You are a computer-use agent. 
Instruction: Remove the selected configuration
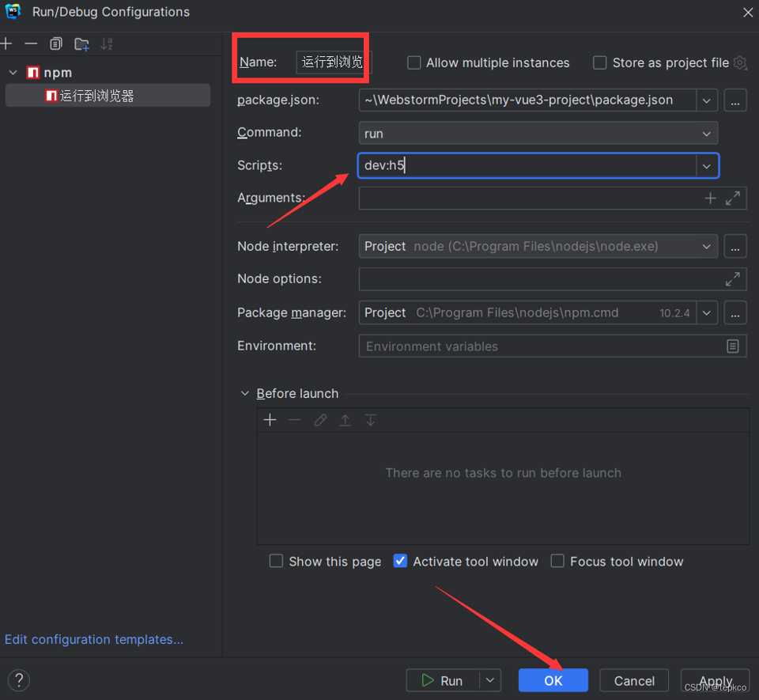pos(31,44)
